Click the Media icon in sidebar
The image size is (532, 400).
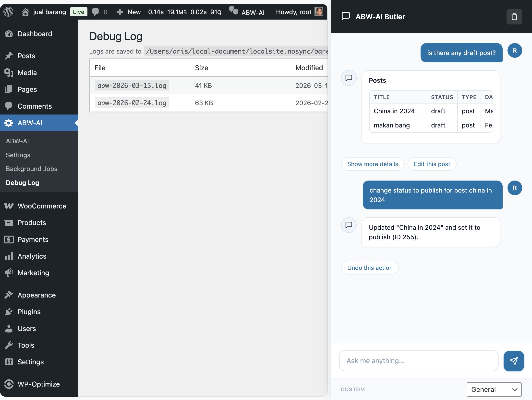(x=9, y=73)
